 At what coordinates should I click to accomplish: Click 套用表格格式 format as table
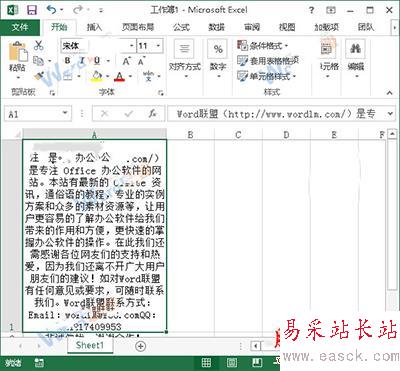pos(268,61)
